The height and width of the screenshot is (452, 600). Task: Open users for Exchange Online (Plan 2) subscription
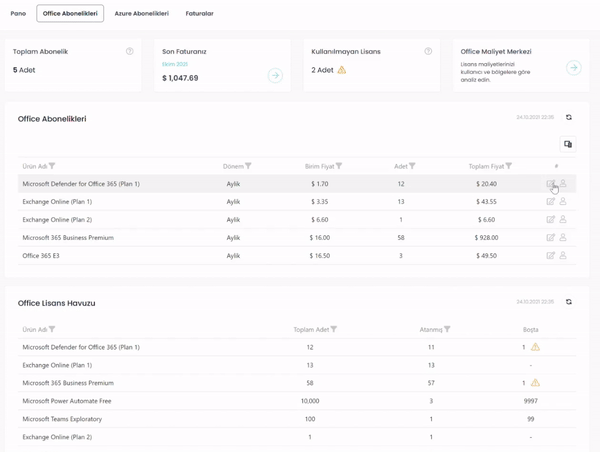coord(563,219)
